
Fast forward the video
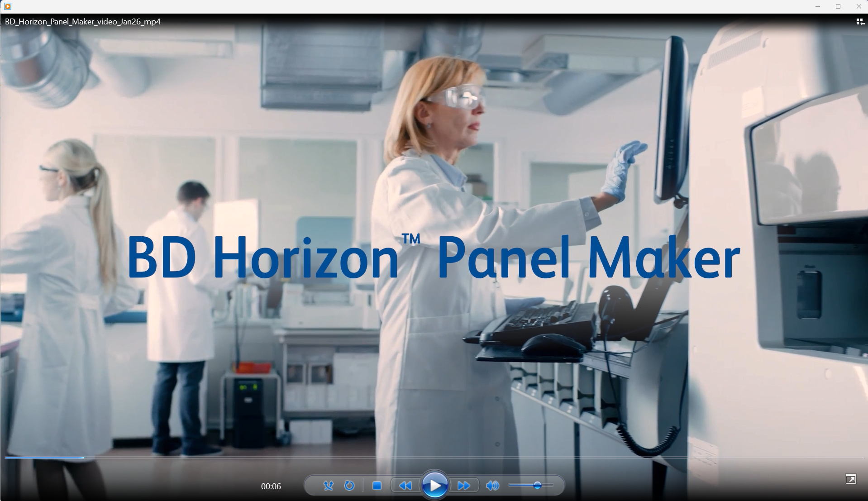tap(463, 485)
